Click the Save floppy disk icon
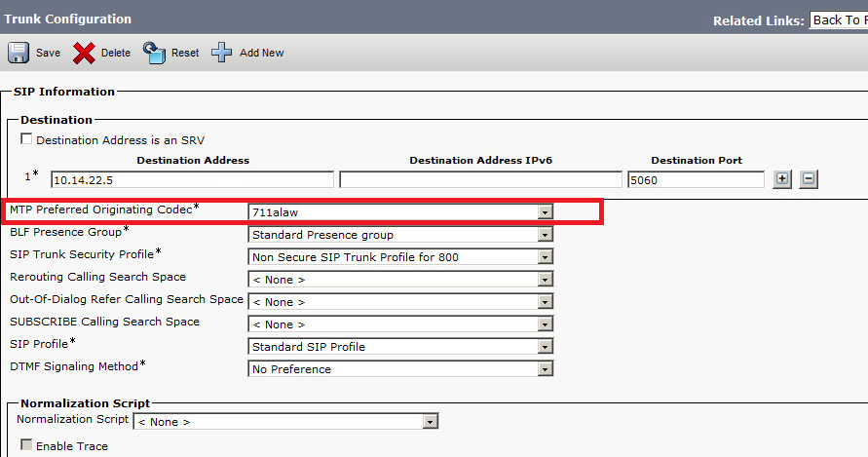This screenshot has height=457, width=868. (19, 53)
